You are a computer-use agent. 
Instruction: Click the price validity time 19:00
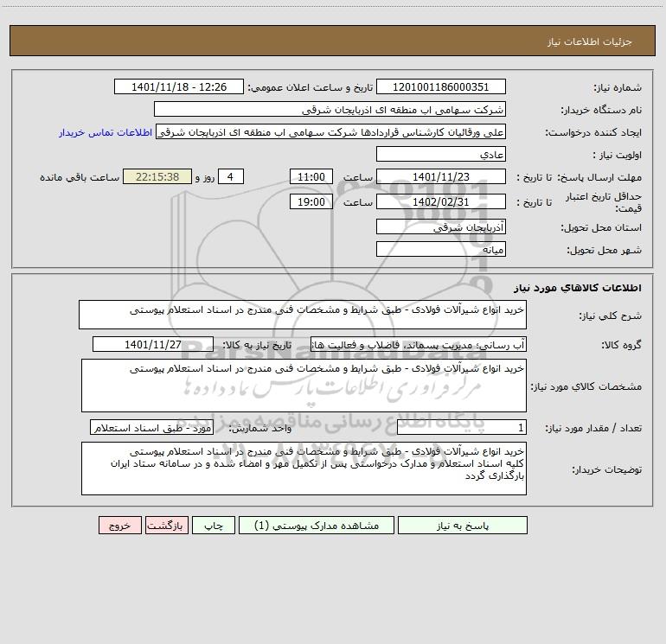click(x=311, y=201)
